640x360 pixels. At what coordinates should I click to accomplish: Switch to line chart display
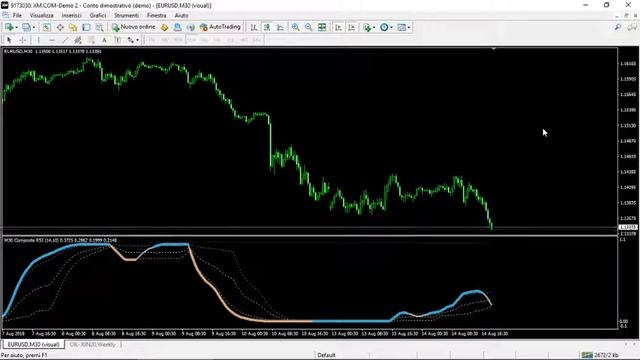[x=280, y=27]
